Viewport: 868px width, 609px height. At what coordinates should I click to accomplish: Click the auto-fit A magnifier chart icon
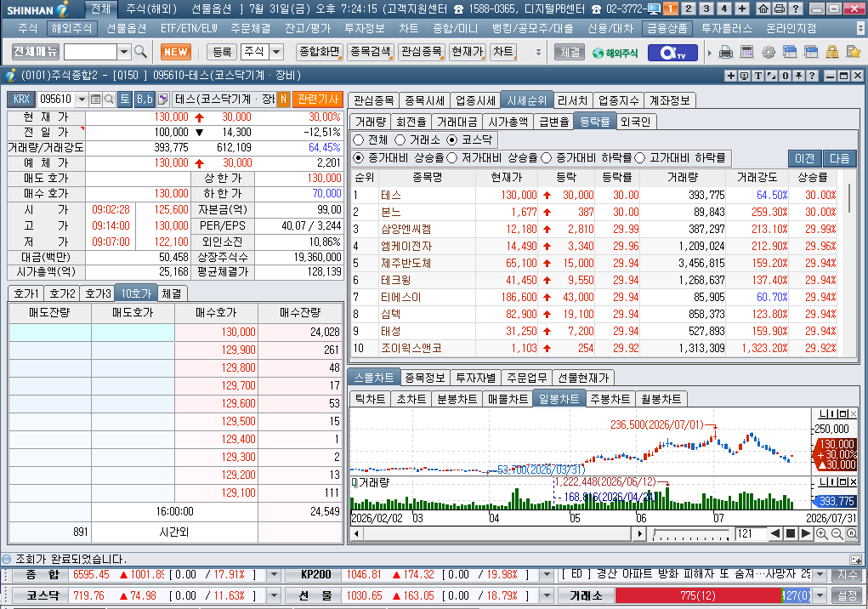click(x=851, y=533)
